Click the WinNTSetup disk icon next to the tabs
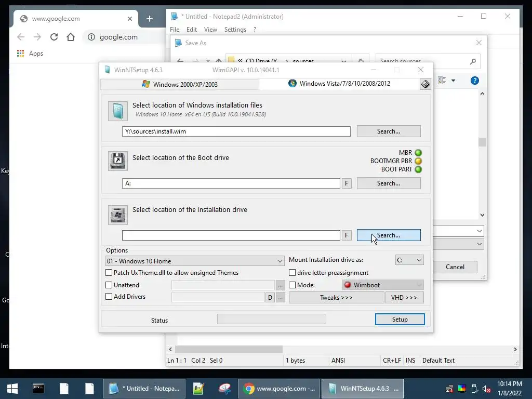This screenshot has width=532, height=399. tap(425, 84)
